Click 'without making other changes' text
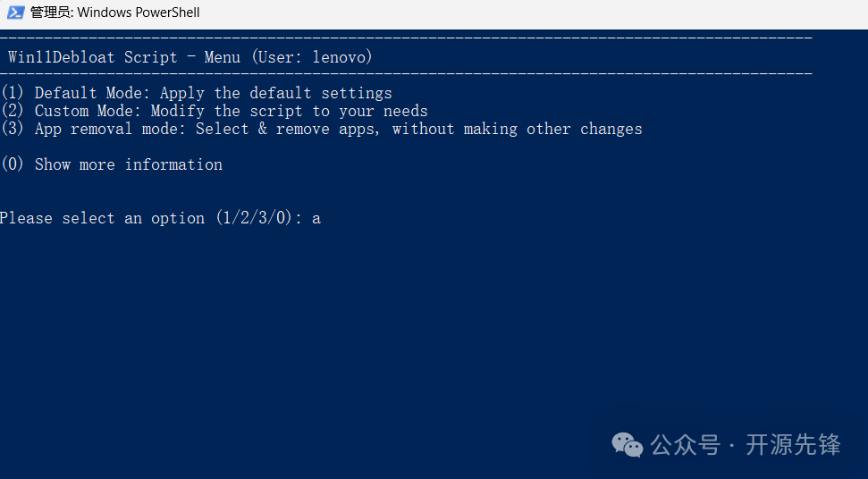Viewport: 868px width, 479px height. tap(518, 129)
